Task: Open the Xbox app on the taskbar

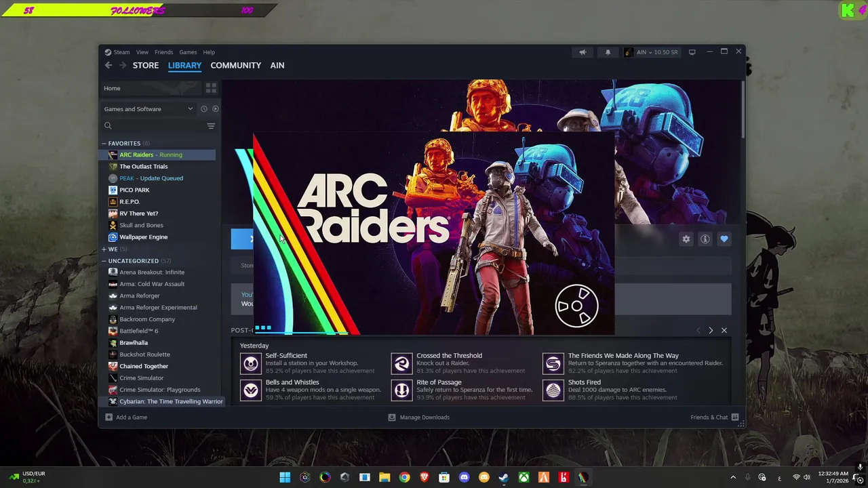Action: click(524, 477)
